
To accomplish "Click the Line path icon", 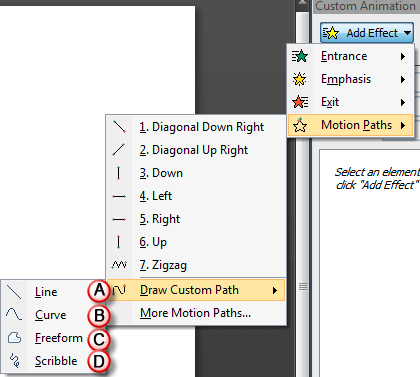I will (x=14, y=292).
